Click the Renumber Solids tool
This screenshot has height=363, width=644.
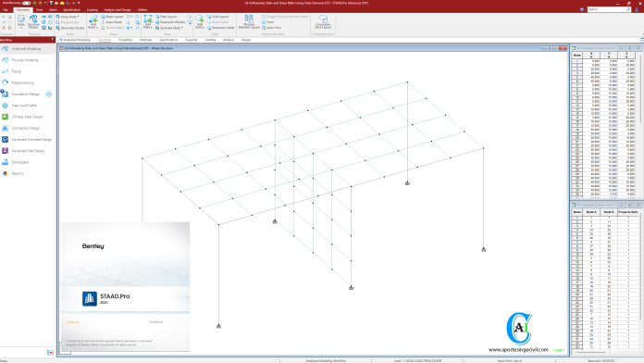click(220, 28)
